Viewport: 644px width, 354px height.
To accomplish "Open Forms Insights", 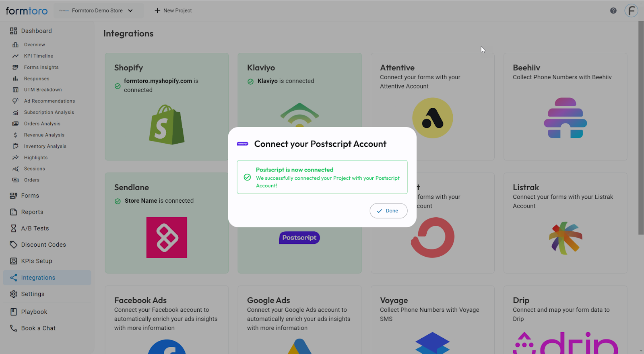I will pyautogui.click(x=41, y=67).
